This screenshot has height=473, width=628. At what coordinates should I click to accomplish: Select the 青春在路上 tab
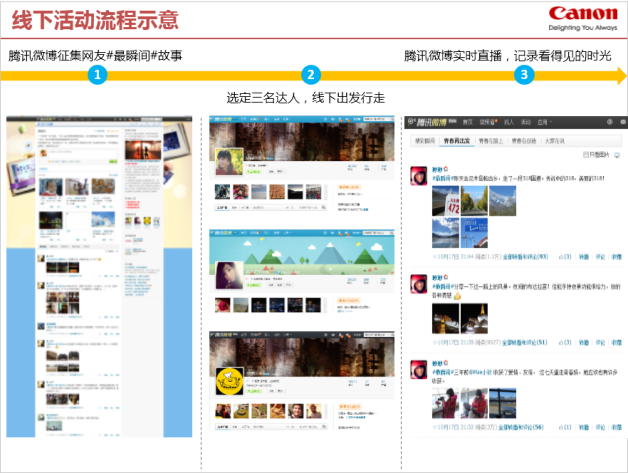click(491, 141)
